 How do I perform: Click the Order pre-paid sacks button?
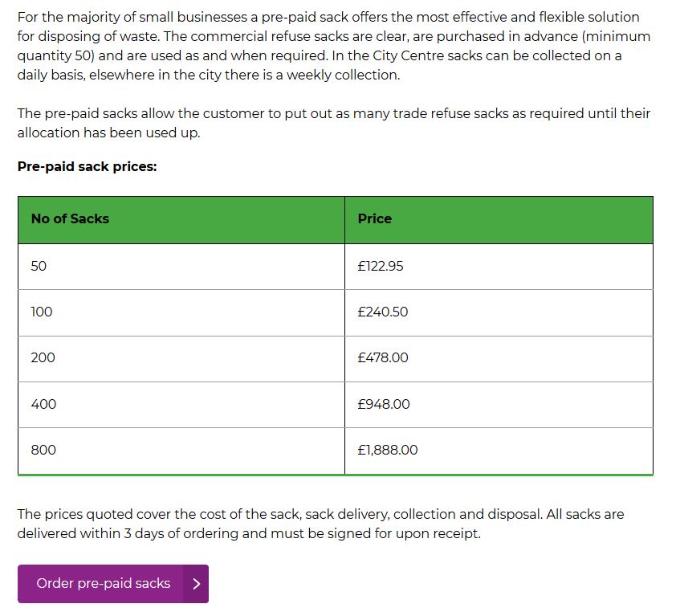113,584
